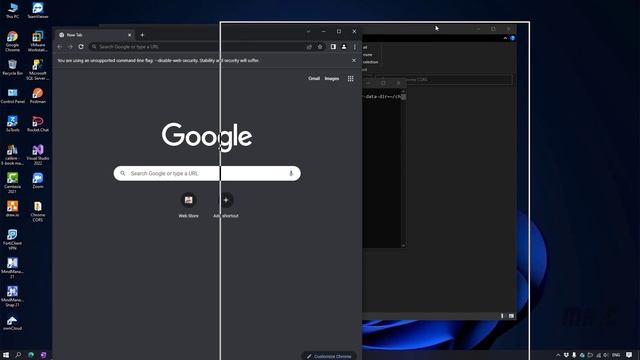640x360 pixels.
Task: Open Google apps grid
Action: [x=351, y=78]
